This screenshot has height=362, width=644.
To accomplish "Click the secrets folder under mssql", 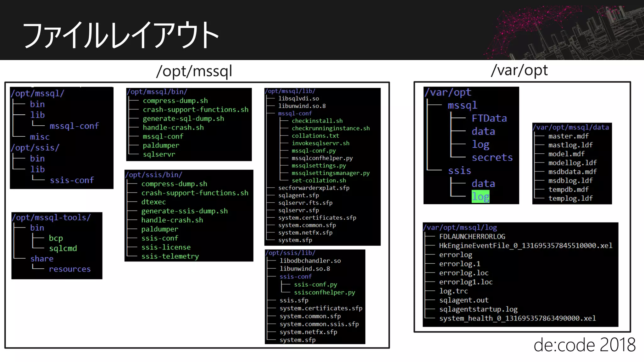I will 492,157.
